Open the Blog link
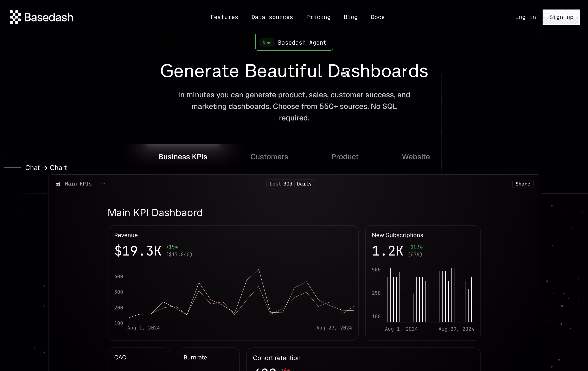The height and width of the screenshot is (371, 588). [x=351, y=17]
